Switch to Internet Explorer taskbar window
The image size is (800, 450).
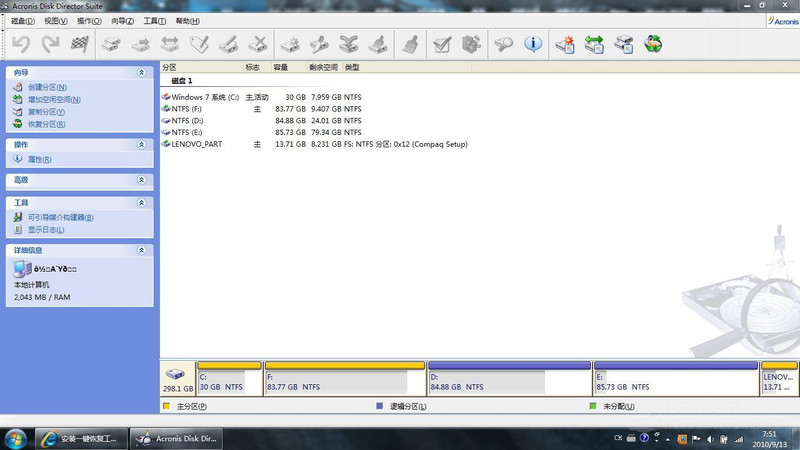click(81, 438)
